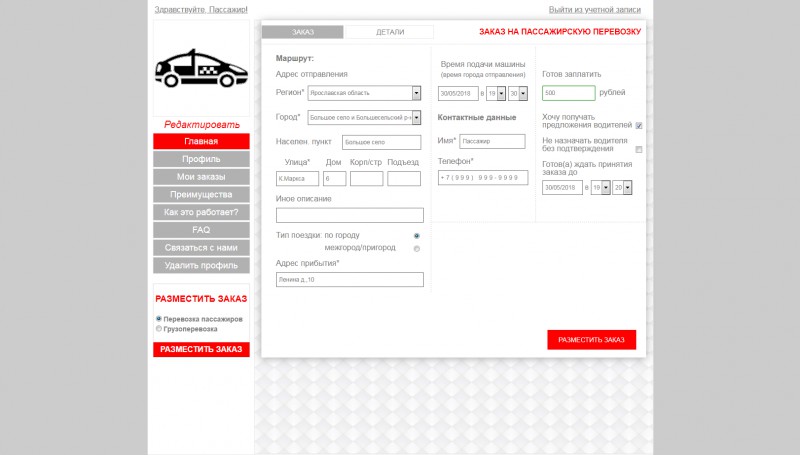Select trip type по городу radio
800x455 pixels.
click(x=417, y=236)
